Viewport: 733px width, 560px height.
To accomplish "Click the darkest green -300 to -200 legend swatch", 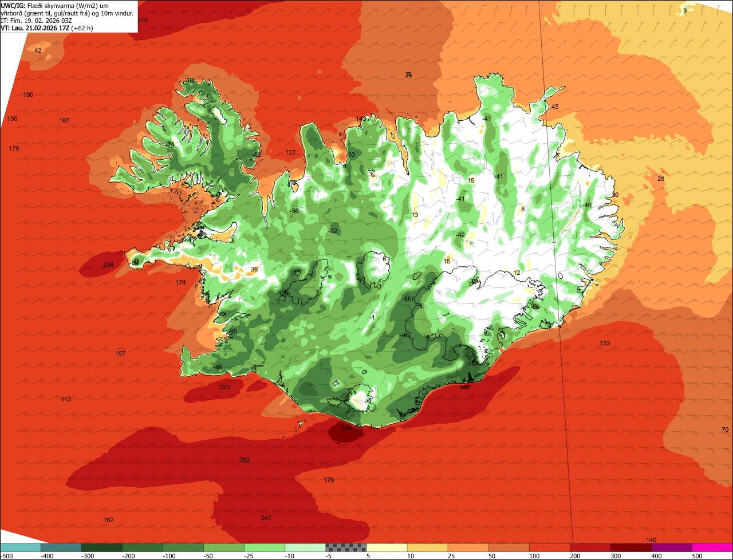I will coord(101,547).
